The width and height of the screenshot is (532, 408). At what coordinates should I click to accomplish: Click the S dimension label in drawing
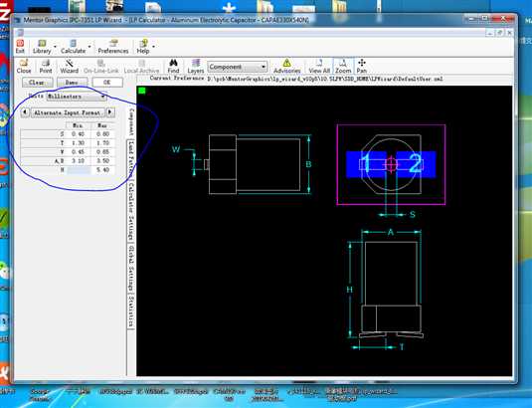tap(413, 215)
